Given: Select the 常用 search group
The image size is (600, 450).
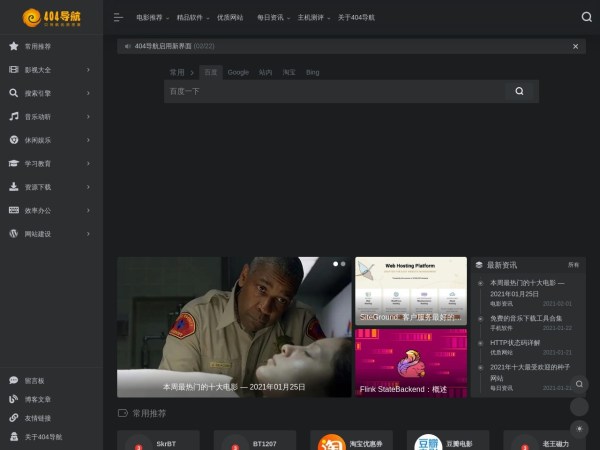Looking at the screenshot, I should click(x=177, y=72).
